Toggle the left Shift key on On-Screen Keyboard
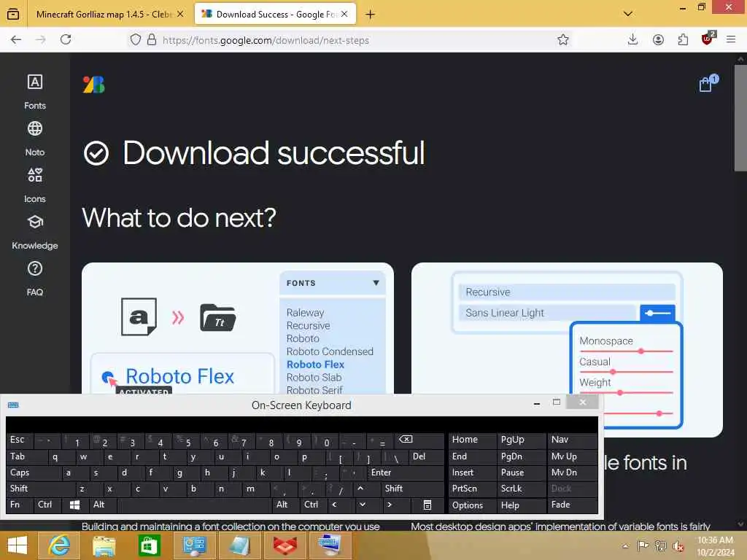The width and height of the screenshot is (747, 560). click(41, 489)
